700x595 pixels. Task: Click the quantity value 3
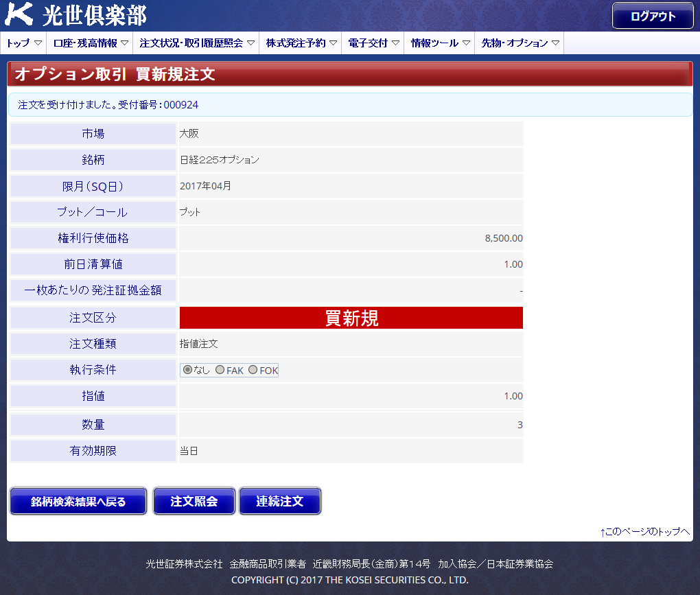(x=520, y=425)
